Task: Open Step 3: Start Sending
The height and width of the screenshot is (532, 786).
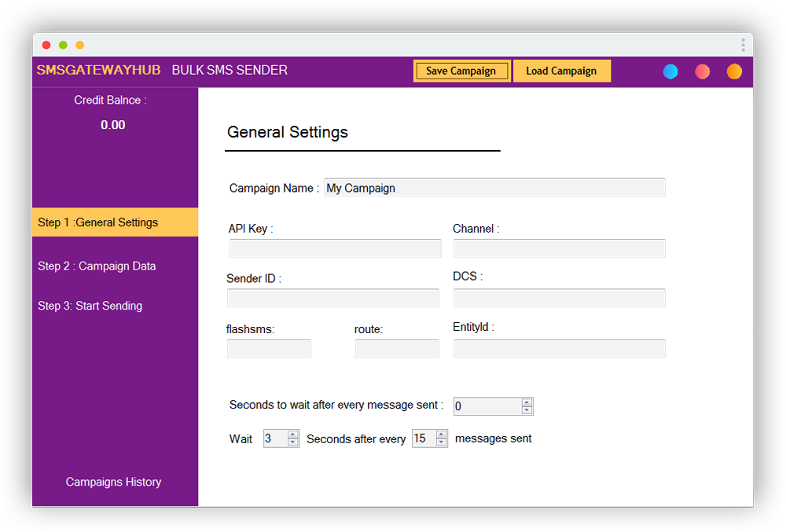Action: coord(90,306)
